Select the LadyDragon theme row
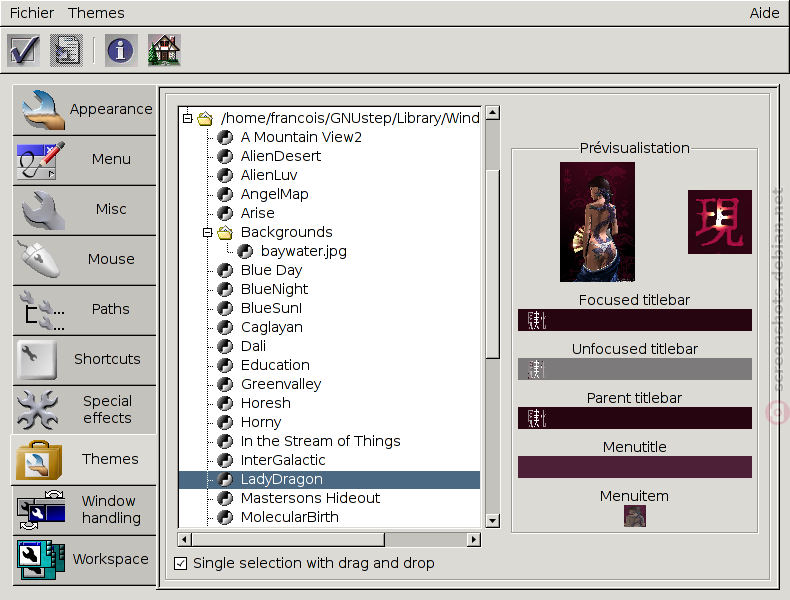Image resolution: width=790 pixels, height=600 pixels. 330,480
